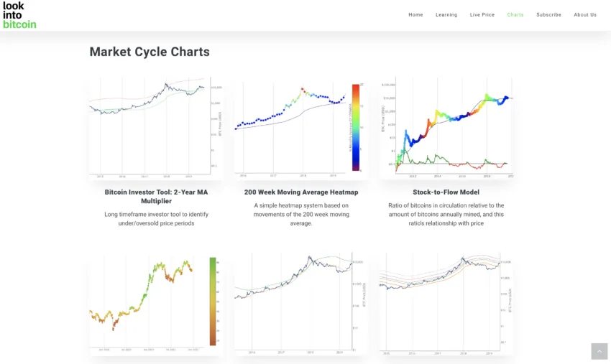Go to the Learning page

[x=446, y=15]
